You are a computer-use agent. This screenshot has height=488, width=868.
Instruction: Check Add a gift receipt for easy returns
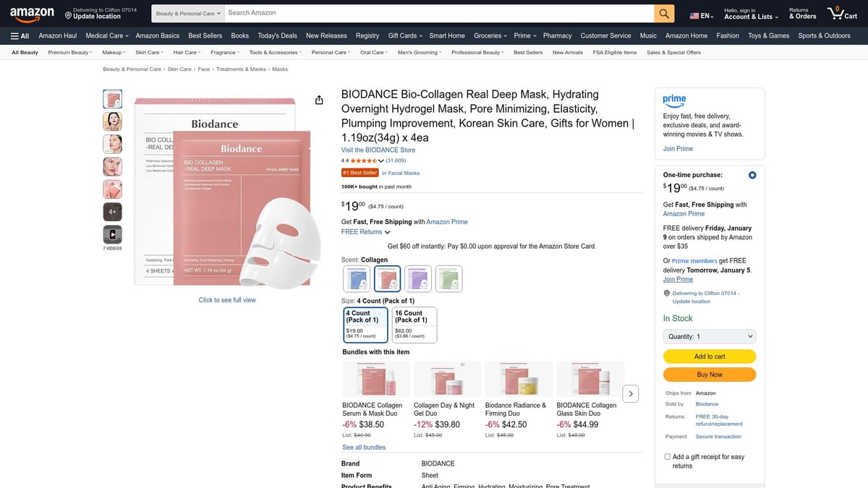(x=667, y=455)
